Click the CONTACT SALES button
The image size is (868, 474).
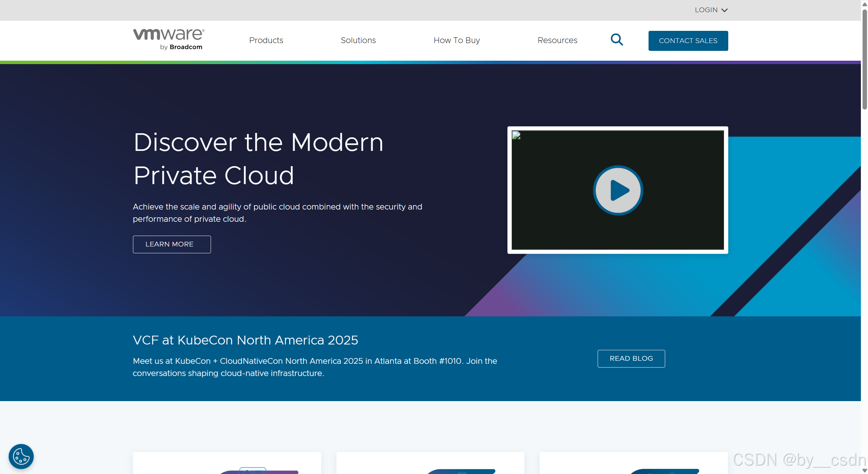pos(688,41)
